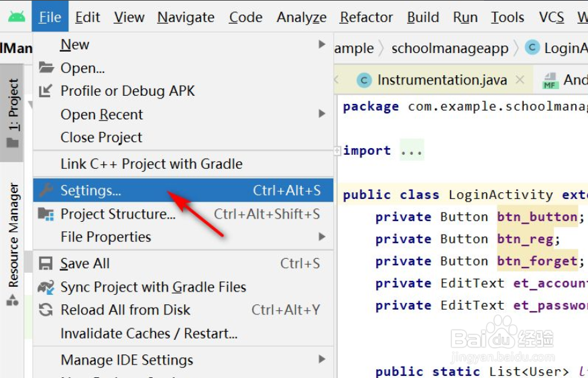Viewport: 588px width, 378px height.
Task: Expand the File Properties submenu
Action: coord(322,237)
